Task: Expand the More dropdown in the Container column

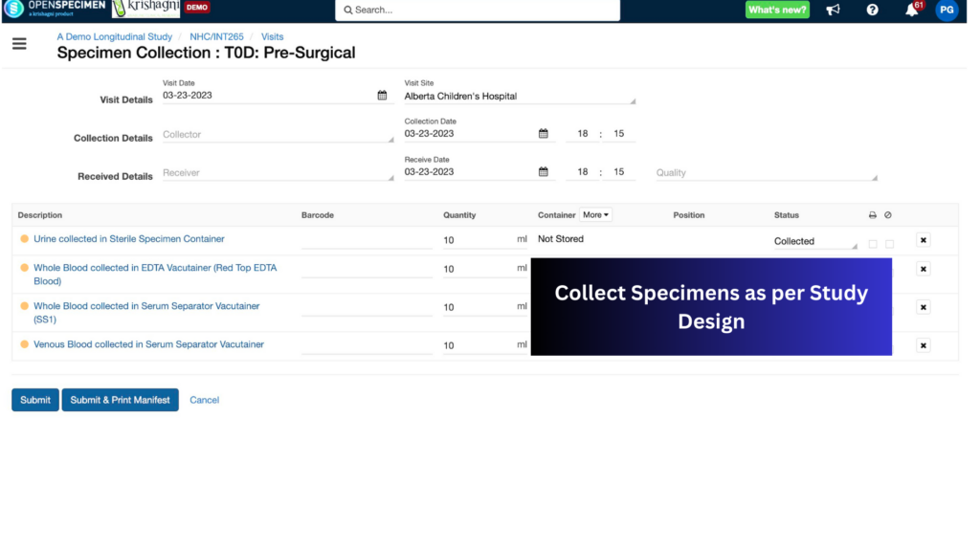Action: 595,214
